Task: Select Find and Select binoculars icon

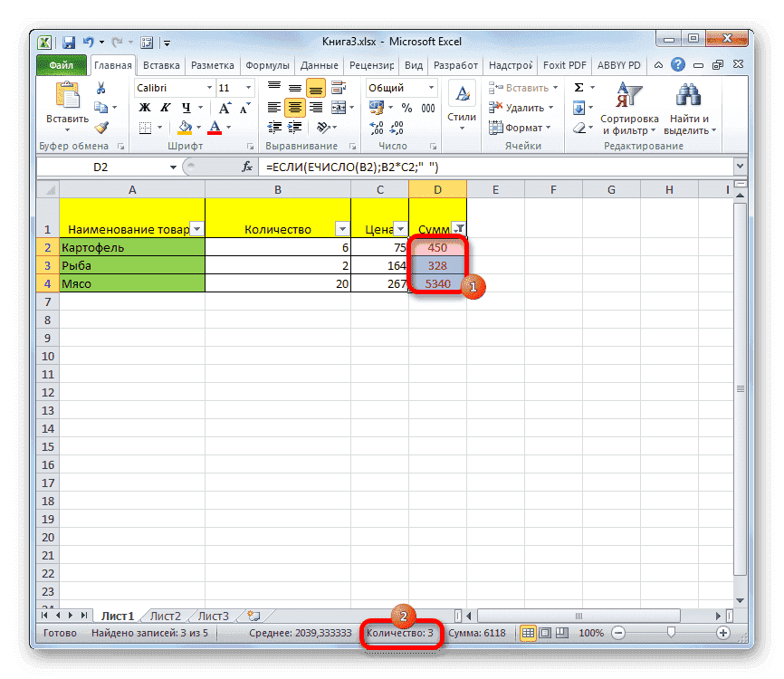Action: tap(686, 94)
